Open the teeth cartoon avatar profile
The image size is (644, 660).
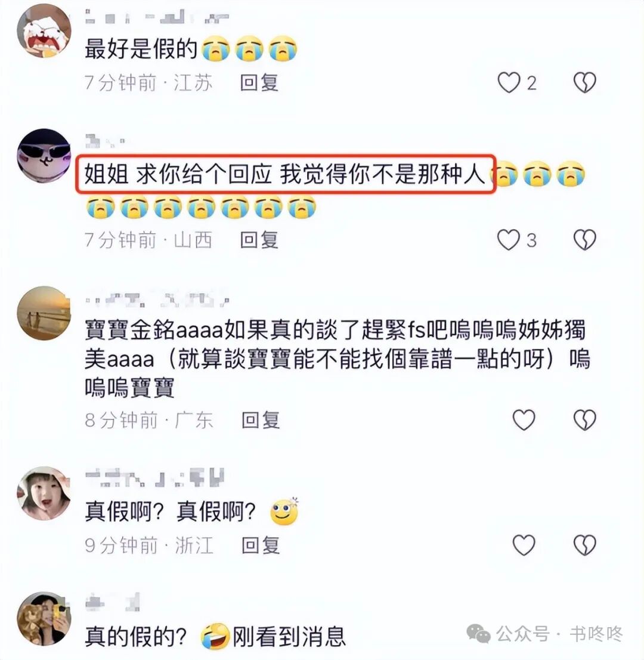coord(44,30)
